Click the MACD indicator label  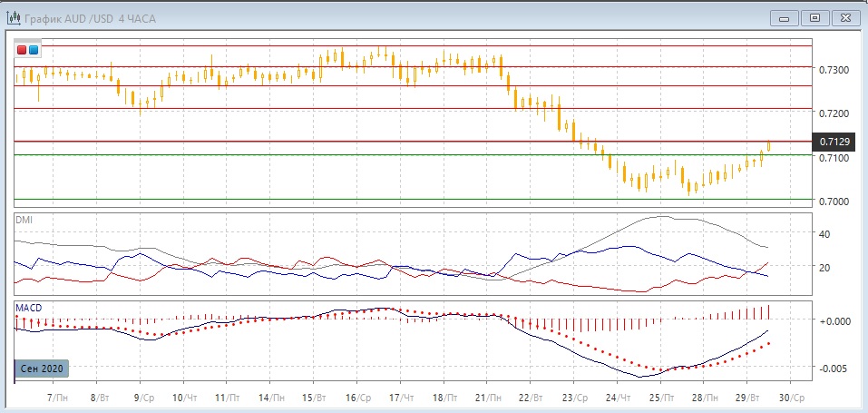pyautogui.click(x=29, y=308)
